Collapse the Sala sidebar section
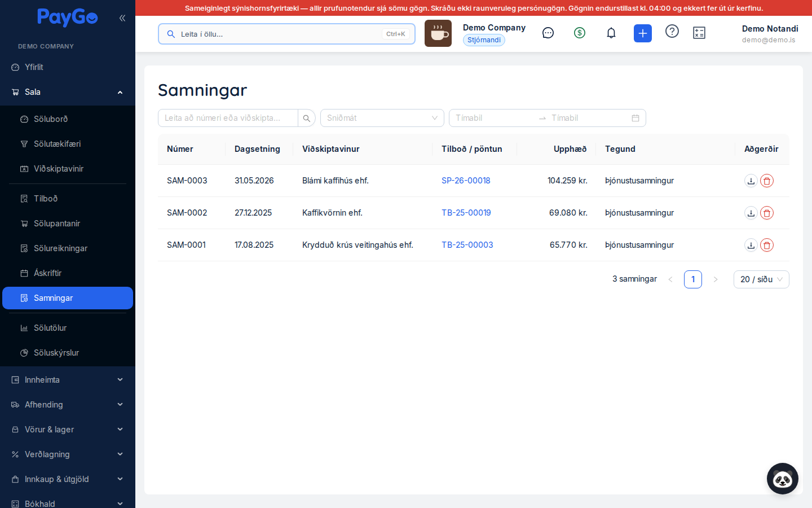 68,92
